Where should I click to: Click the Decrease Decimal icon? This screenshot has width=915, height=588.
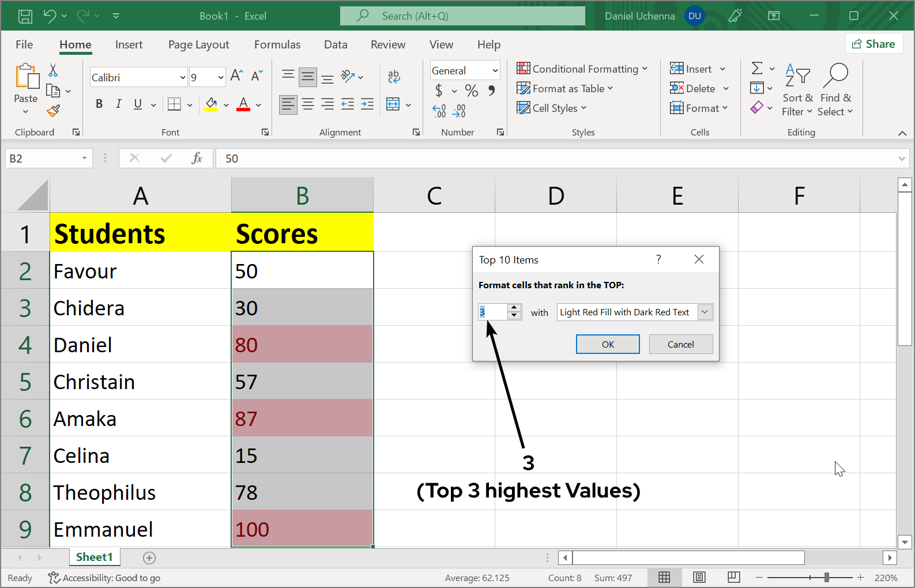[x=459, y=111]
